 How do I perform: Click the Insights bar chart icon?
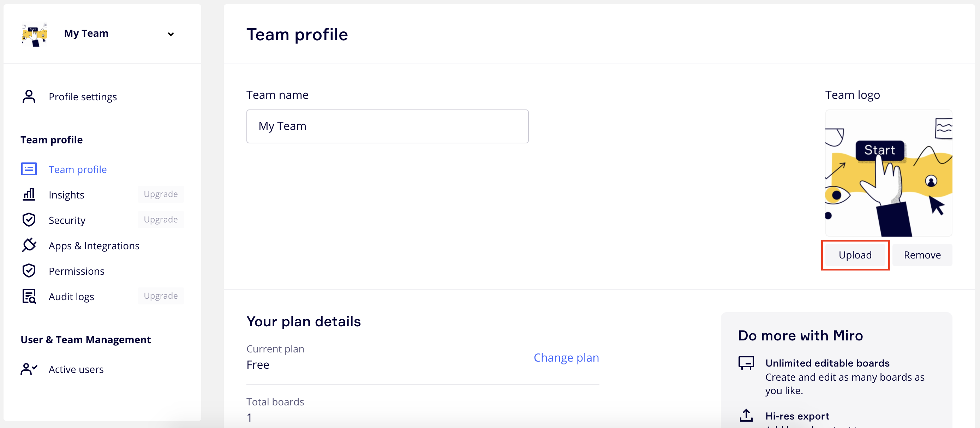29,195
